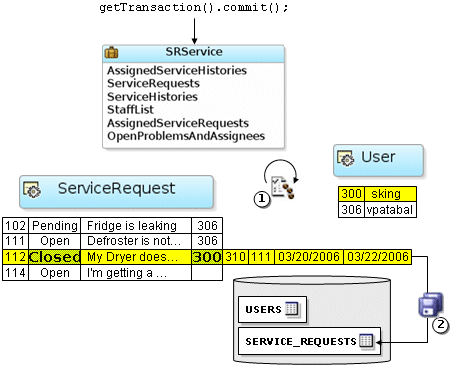This screenshot has height=366, width=450.
Task: Click the User entity header
Action: [x=379, y=160]
